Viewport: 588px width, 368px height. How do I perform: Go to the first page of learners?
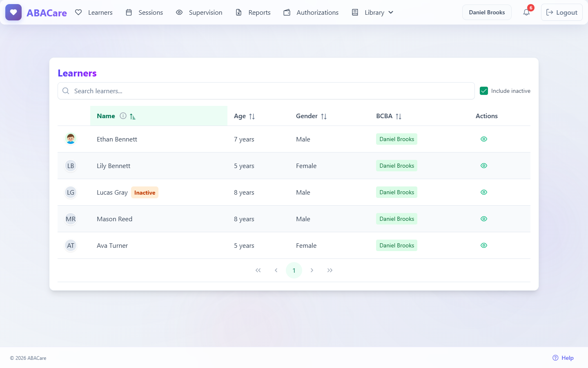pos(258,270)
